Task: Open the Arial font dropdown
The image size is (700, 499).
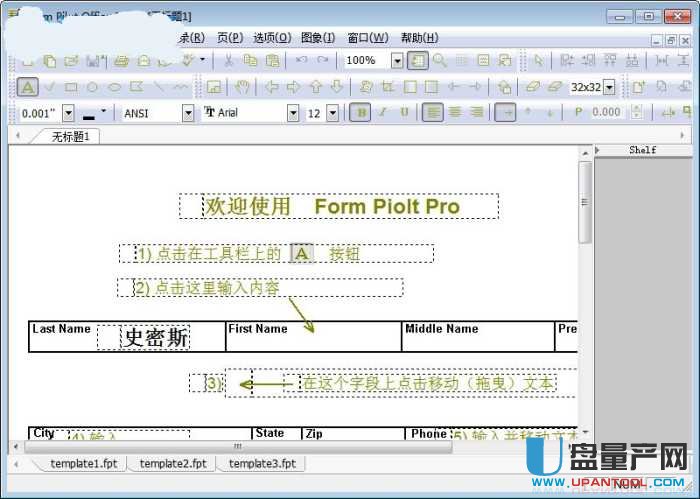Action: pyautogui.click(x=292, y=113)
